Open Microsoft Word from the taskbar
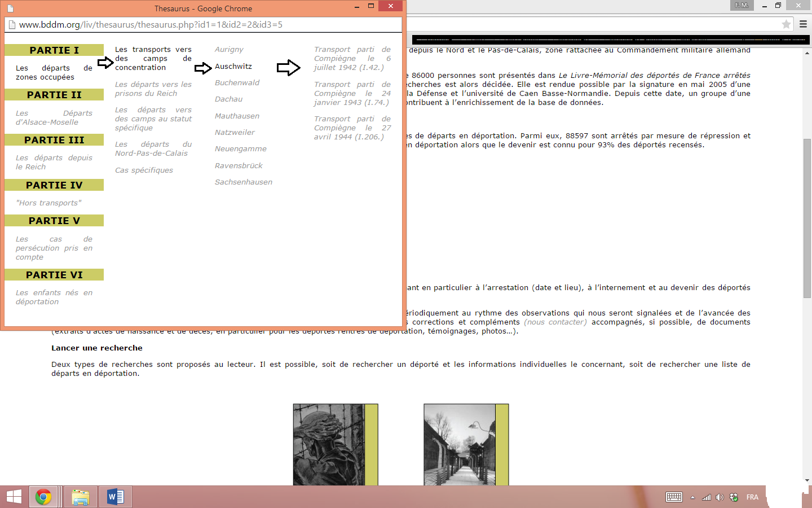This screenshot has width=812, height=508. pos(116,497)
